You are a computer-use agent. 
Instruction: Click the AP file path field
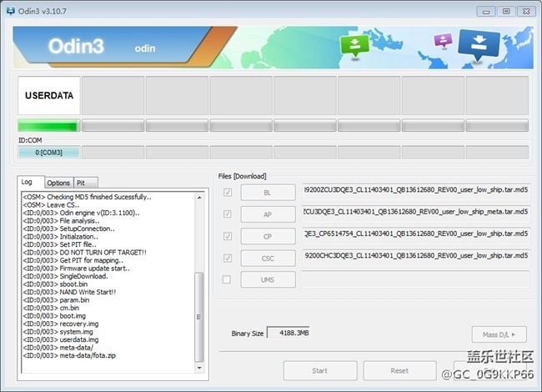[x=416, y=214]
